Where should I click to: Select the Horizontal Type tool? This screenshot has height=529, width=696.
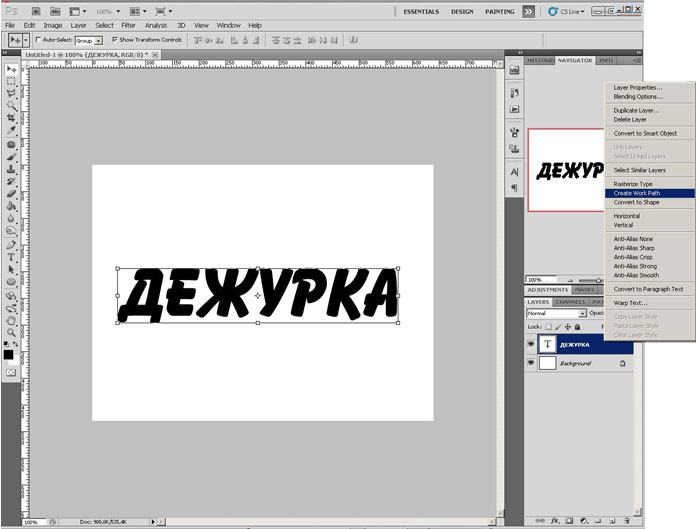point(11,257)
